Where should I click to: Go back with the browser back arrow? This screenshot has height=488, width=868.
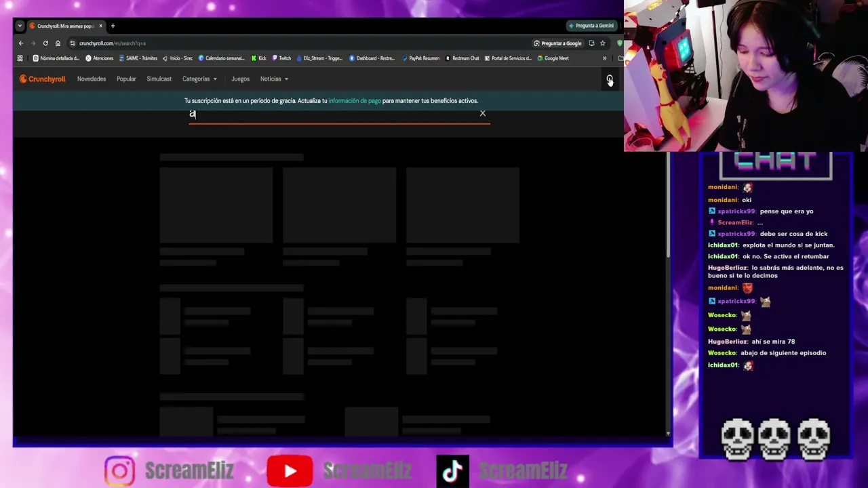click(x=21, y=43)
